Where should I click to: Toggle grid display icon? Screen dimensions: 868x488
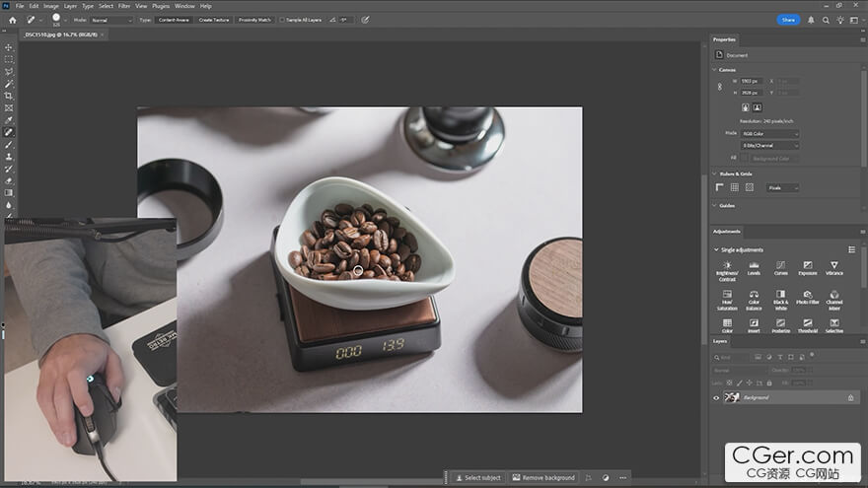pos(735,187)
